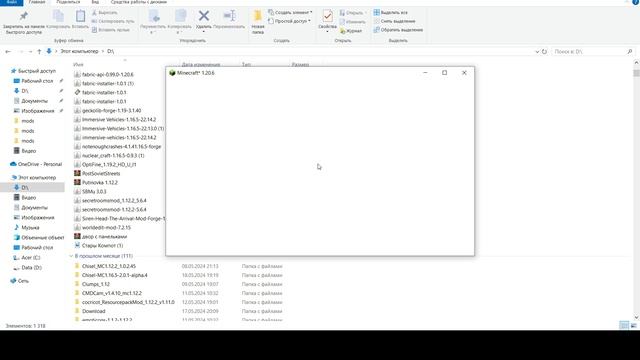640x360 pixels.
Task: Open Музыка in the navigation pane
Action: pyautogui.click(x=30, y=227)
